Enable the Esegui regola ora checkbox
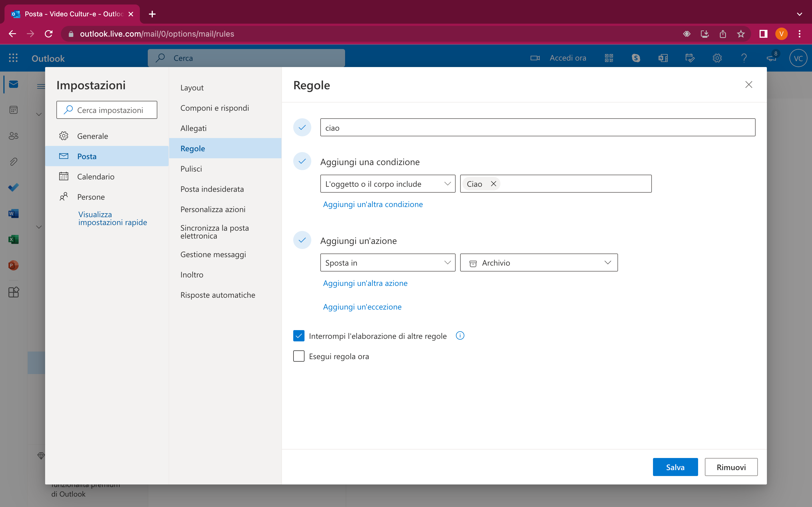This screenshot has height=507, width=812. 299,356
